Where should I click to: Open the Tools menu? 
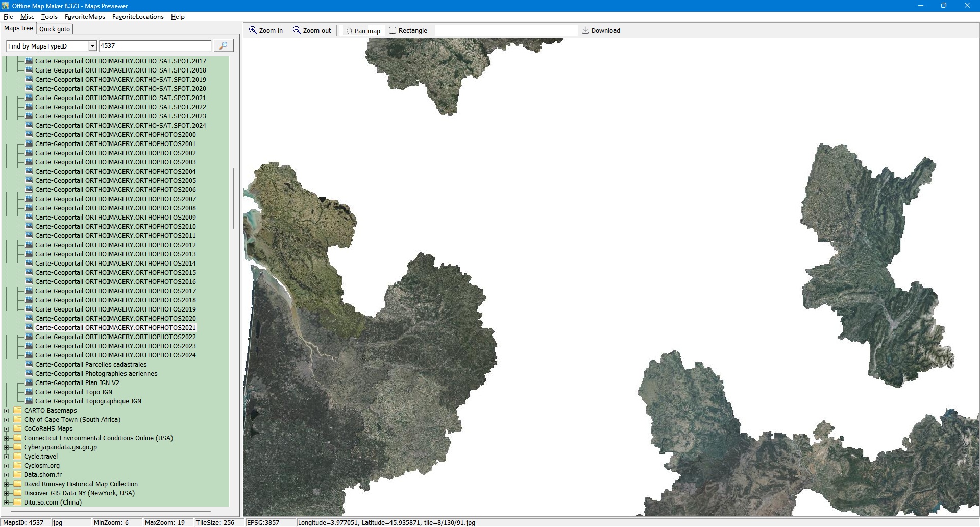[x=49, y=17]
